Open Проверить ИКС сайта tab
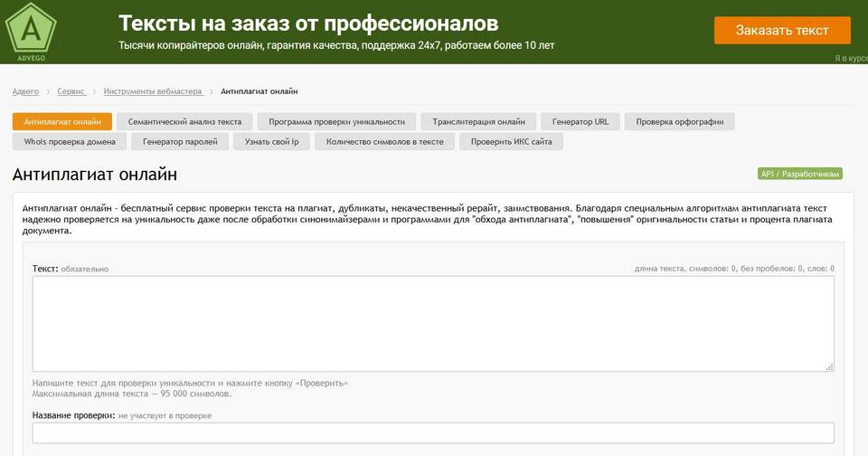Screen dimensions: 868x456 tap(511, 141)
